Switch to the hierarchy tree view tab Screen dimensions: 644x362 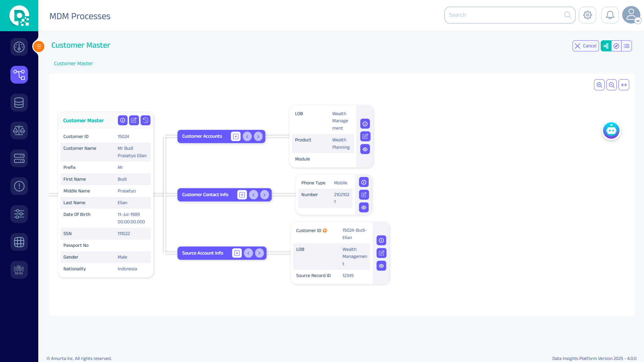pyautogui.click(x=606, y=46)
